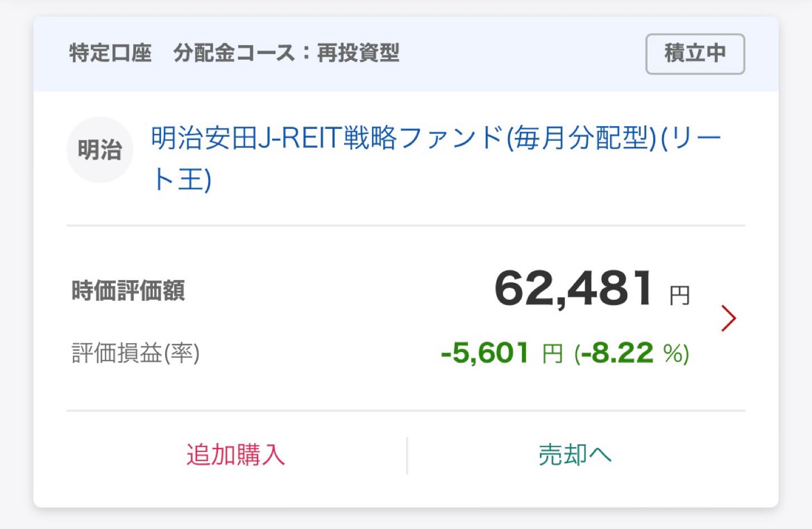Click the 円 unit beside -5,601

552,354
